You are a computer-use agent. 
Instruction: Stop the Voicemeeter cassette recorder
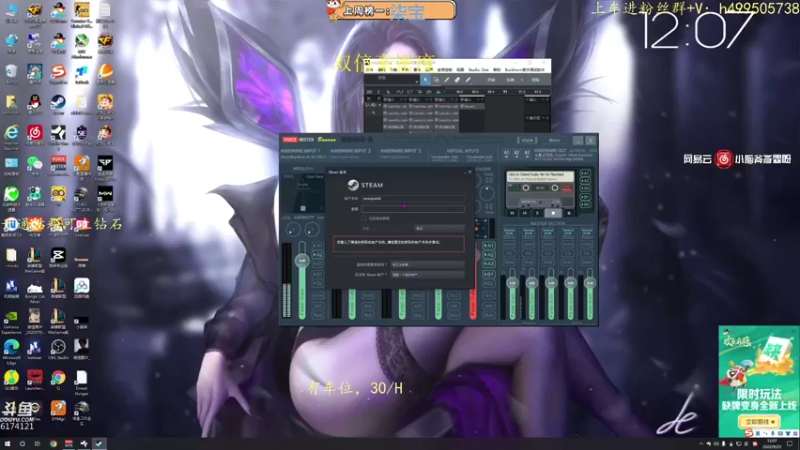point(553,213)
